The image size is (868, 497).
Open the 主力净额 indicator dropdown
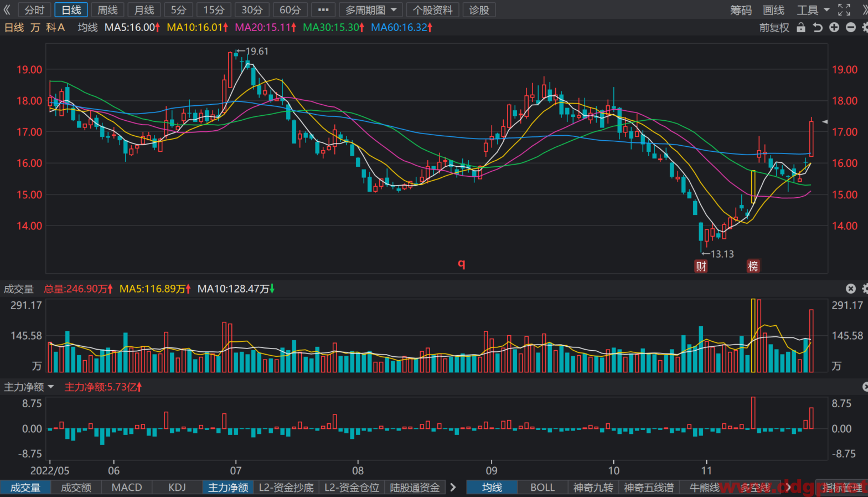[x=29, y=387]
